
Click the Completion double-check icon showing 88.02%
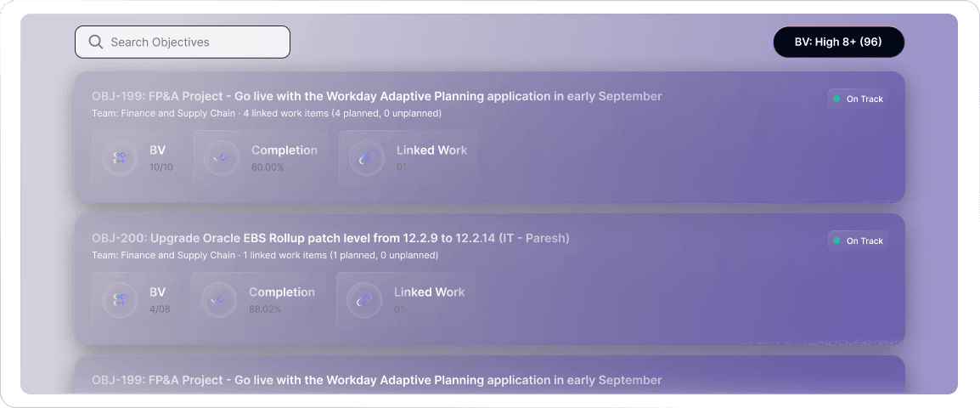(219, 300)
